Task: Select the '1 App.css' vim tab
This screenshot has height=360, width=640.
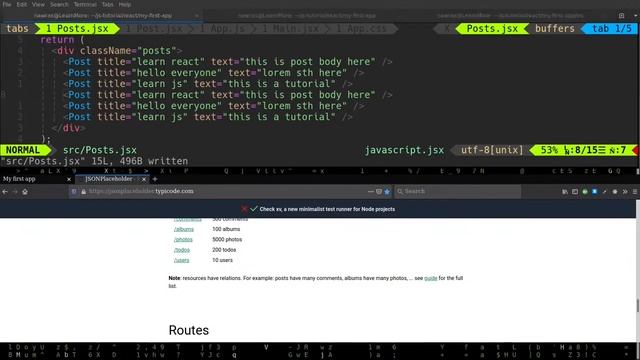Action: coord(361,29)
